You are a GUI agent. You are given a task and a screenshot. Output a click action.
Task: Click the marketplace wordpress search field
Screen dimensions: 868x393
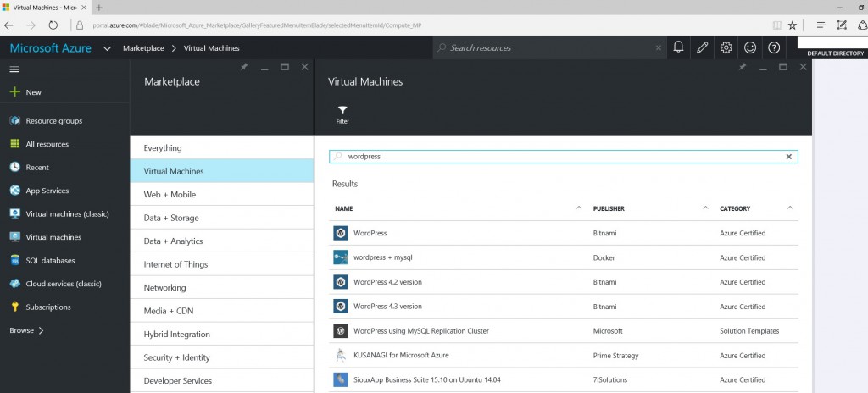coord(564,157)
